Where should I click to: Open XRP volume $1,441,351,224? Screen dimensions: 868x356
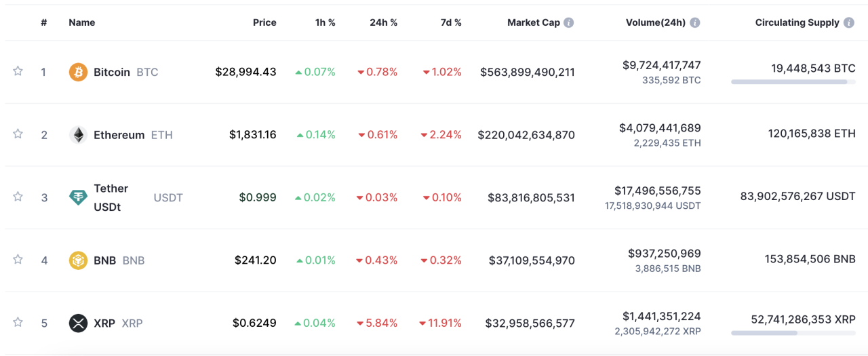[662, 316]
